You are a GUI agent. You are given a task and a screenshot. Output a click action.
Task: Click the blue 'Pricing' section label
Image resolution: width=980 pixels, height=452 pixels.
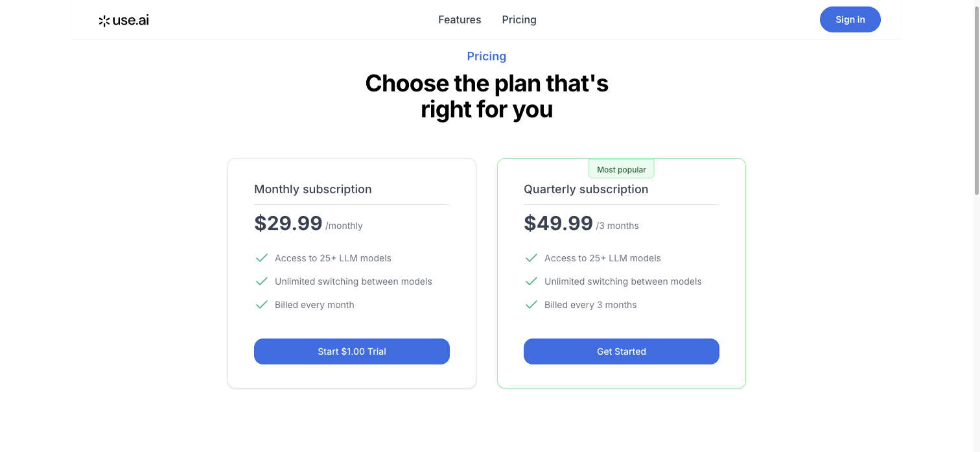[x=487, y=56]
